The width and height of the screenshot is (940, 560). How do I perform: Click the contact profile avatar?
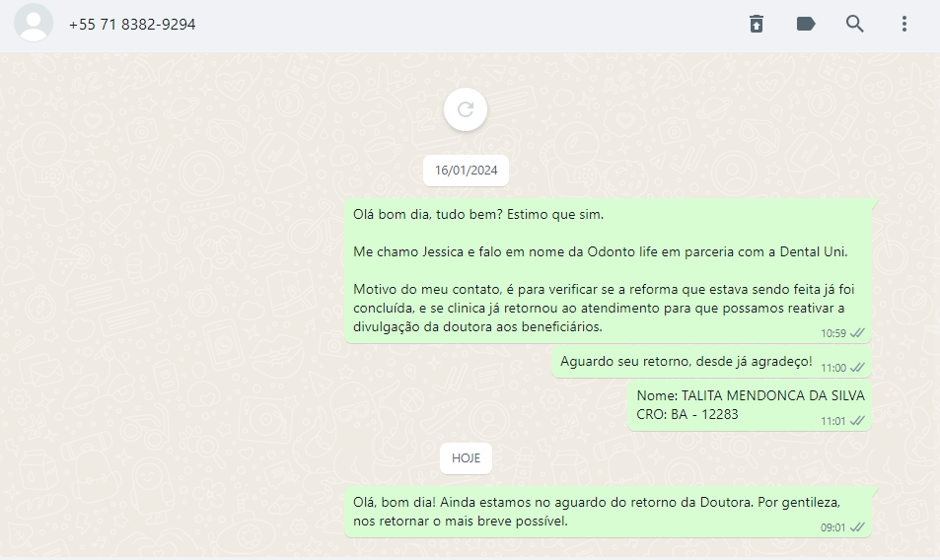[34, 23]
